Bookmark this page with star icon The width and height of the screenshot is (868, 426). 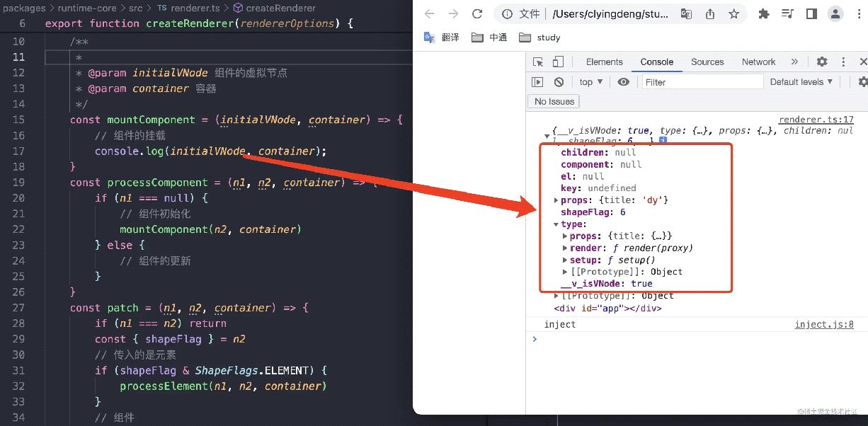click(733, 14)
